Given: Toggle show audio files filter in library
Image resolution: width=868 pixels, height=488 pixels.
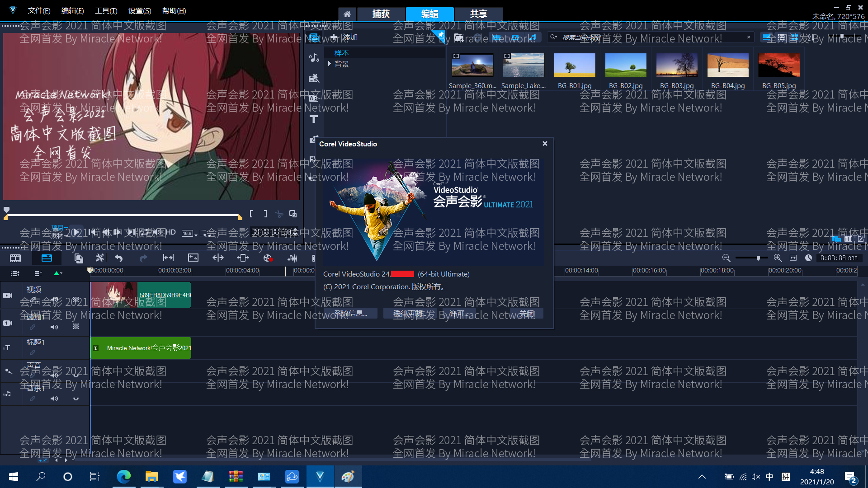Looking at the screenshot, I should [533, 37].
